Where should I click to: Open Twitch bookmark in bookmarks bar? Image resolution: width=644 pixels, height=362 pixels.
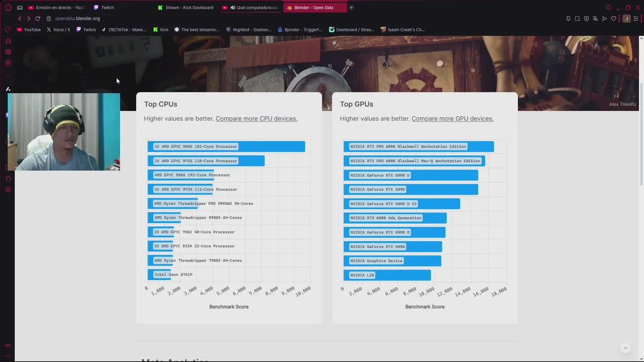click(x=86, y=30)
